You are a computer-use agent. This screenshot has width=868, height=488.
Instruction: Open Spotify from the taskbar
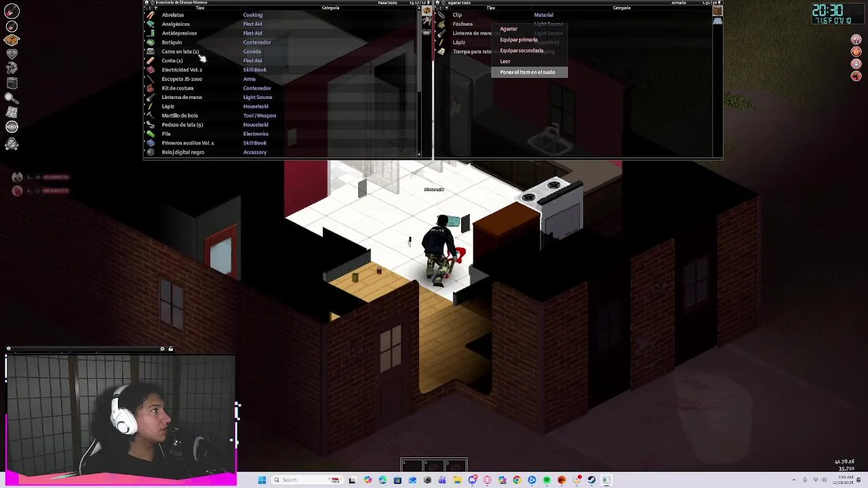pyautogui.click(x=547, y=480)
